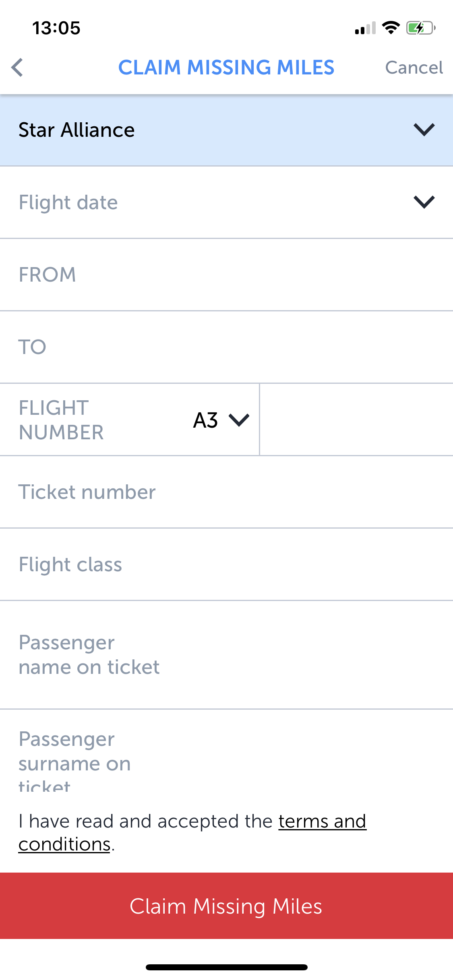
Task: Tap the back arrow icon
Action: pyautogui.click(x=17, y=67)
